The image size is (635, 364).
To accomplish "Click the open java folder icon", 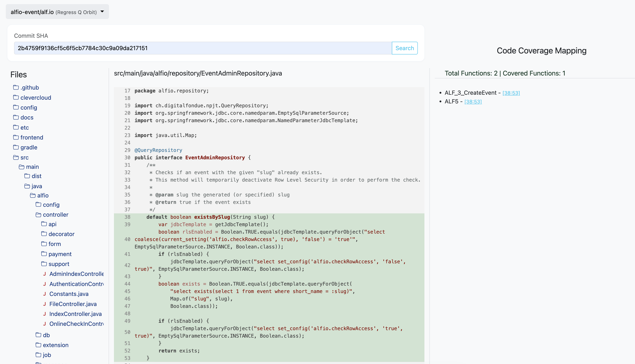I will point(27,186).
